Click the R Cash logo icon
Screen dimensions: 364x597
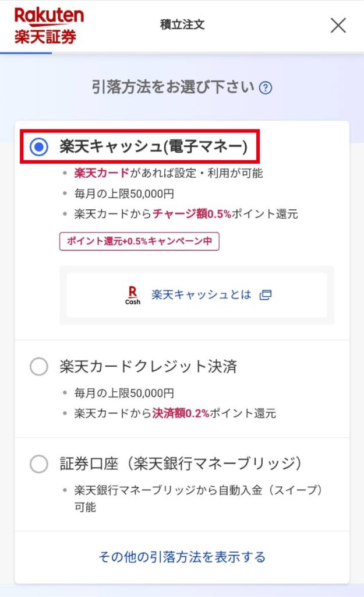pyautogui.click(x=133, y=295)
